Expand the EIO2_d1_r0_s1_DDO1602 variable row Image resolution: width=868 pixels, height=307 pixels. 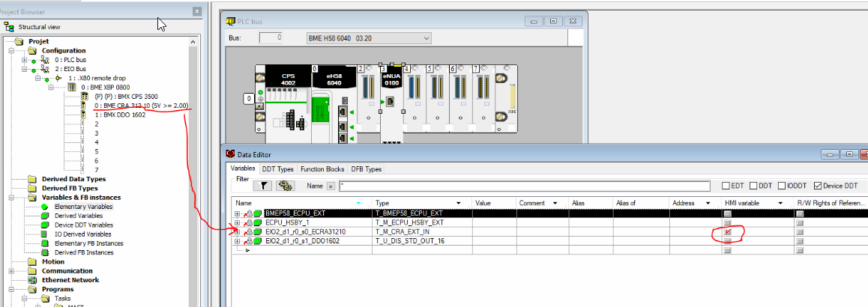(x=237, y=241)
